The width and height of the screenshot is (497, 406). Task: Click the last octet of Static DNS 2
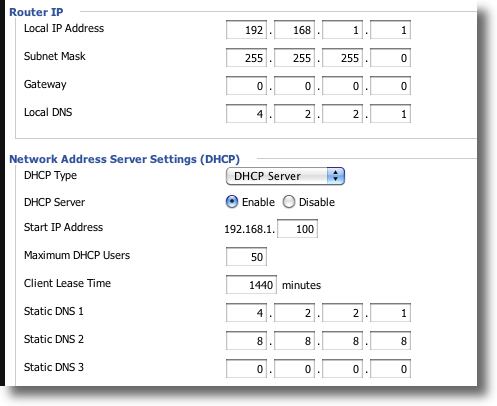(x=390, y=341)
